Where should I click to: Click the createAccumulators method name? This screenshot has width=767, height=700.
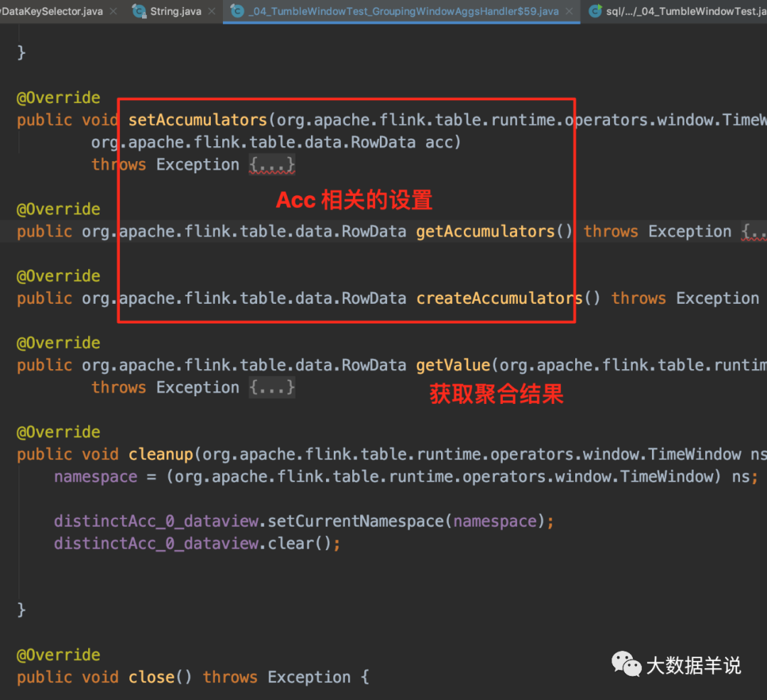click(498, 297)
